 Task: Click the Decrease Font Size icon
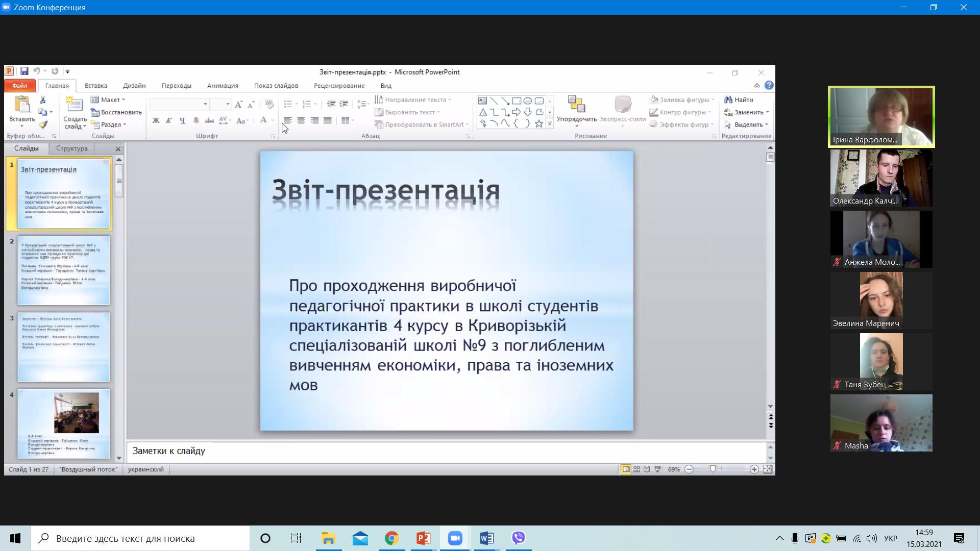pos(251,104)
